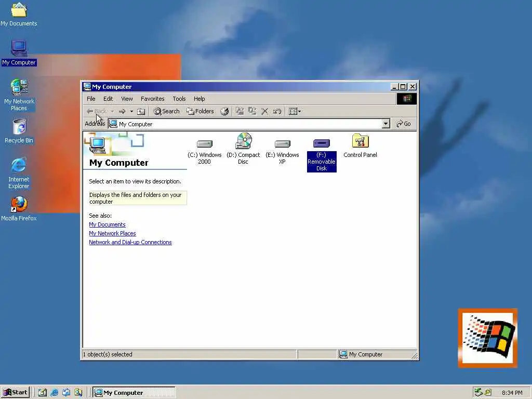
Task: Expand the Address bar dropdown
Action: (x=386, y=124)
